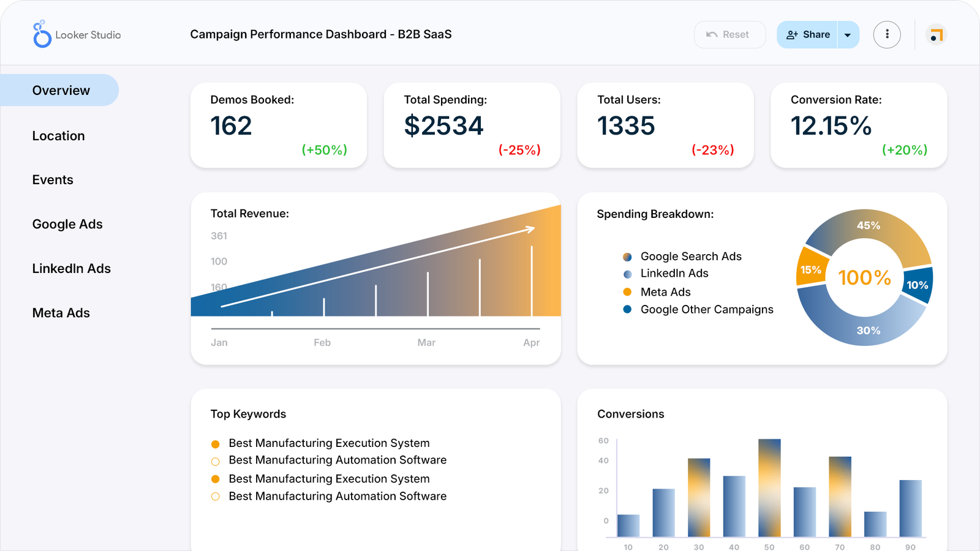Expand the Share dropdown arrow
This screenshot has width=980, height=551.
(x=848, y=35)
